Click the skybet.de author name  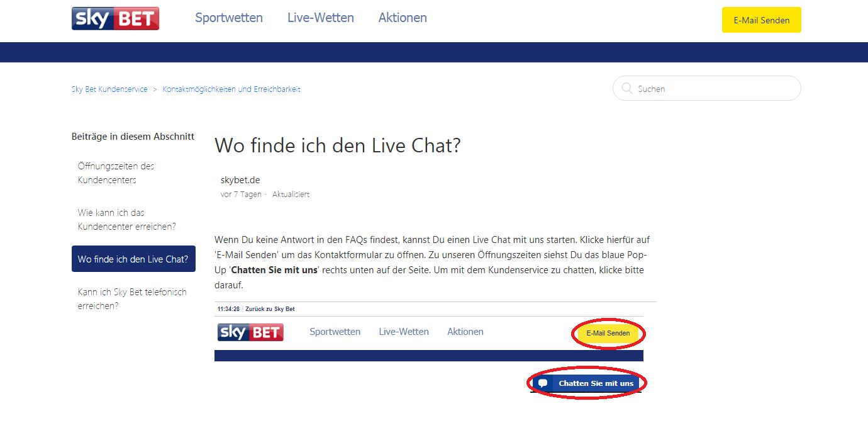[x=240, y=180]
